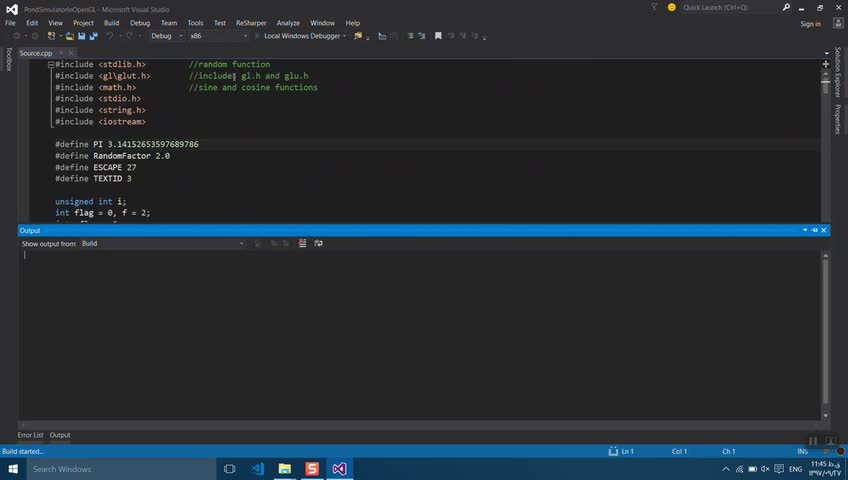Navigate forward using the toolbar arrow

(x=35, y=36)
